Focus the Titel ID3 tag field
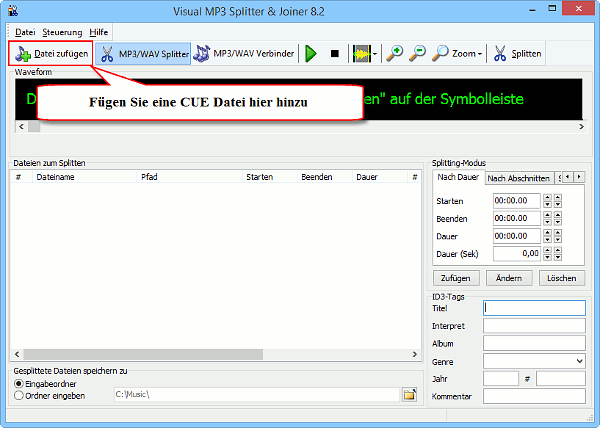The image size is (600, 428). click(x=534, y=308)
